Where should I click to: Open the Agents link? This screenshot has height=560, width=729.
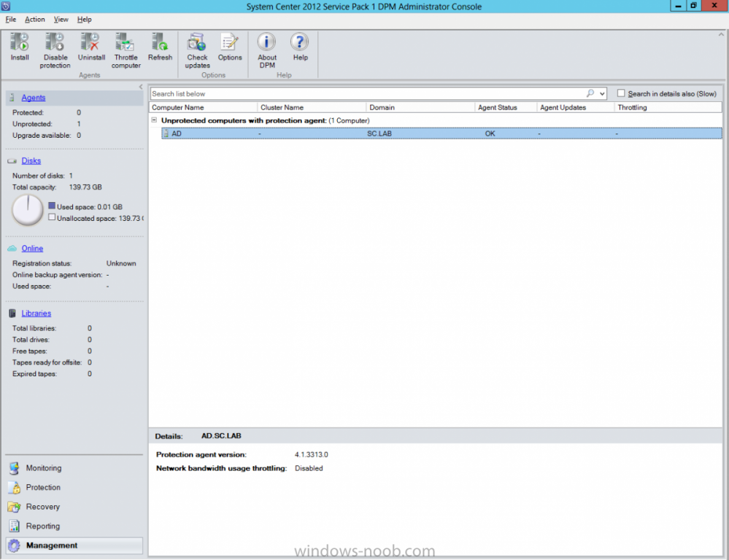pos(34,98)
